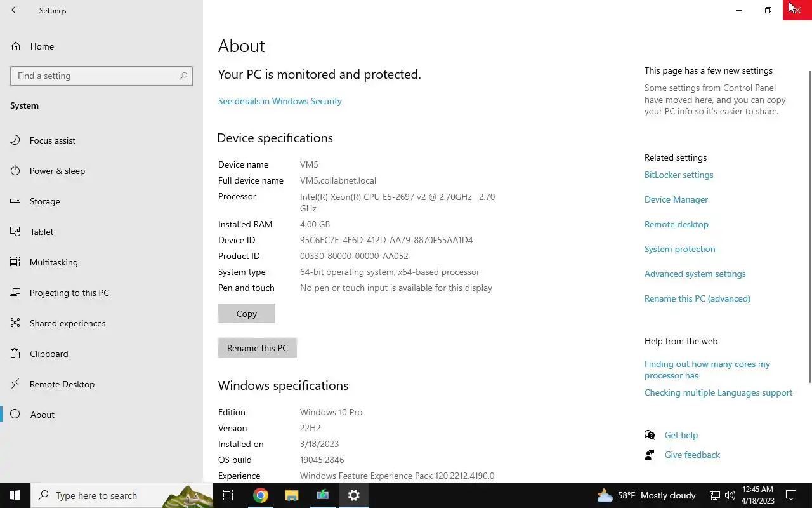Open Task View from taskbar
This screenshot has height=508, width=812.
click(x=228, y=495)
